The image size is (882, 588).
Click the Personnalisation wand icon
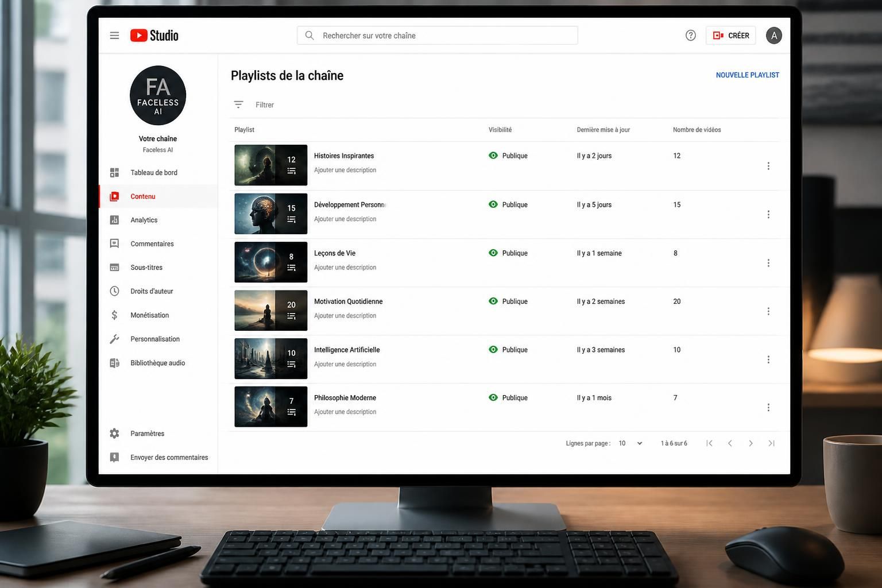pyautogui.click(x=114, y=339)
